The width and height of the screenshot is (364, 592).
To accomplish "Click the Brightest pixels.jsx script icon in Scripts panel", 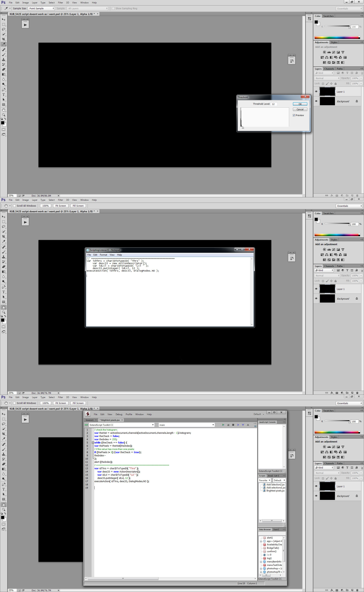I will [264, 490].
